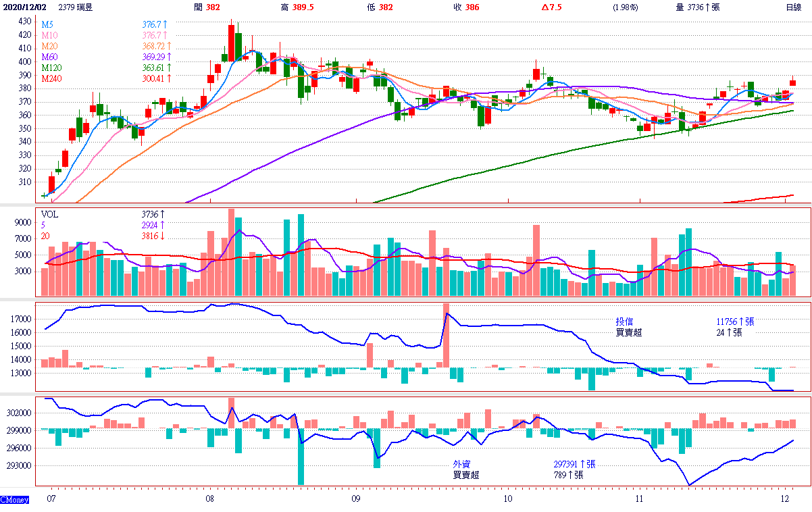
Task: Click the 08 month marker on the time axis
Action: tap(210, 499)
